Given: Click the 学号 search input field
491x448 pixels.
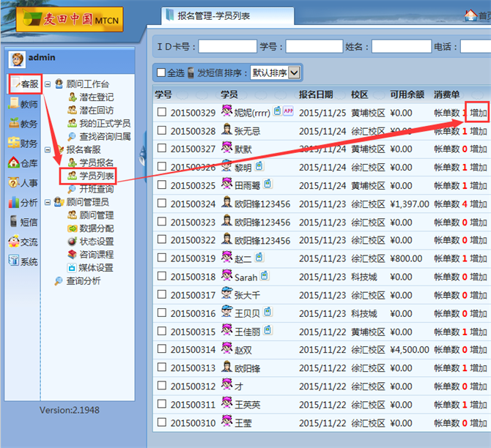Looking at the screenshot, I should [x=314, y=47].
